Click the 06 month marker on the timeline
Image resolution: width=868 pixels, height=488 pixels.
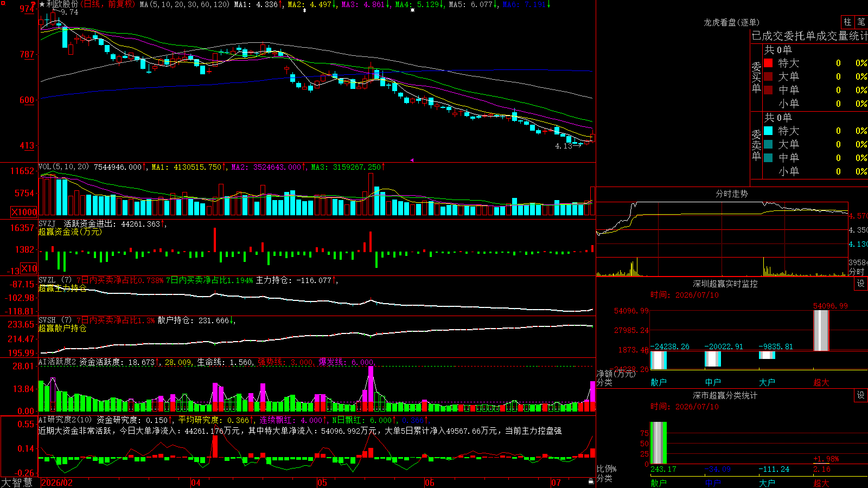click(430, 483)
